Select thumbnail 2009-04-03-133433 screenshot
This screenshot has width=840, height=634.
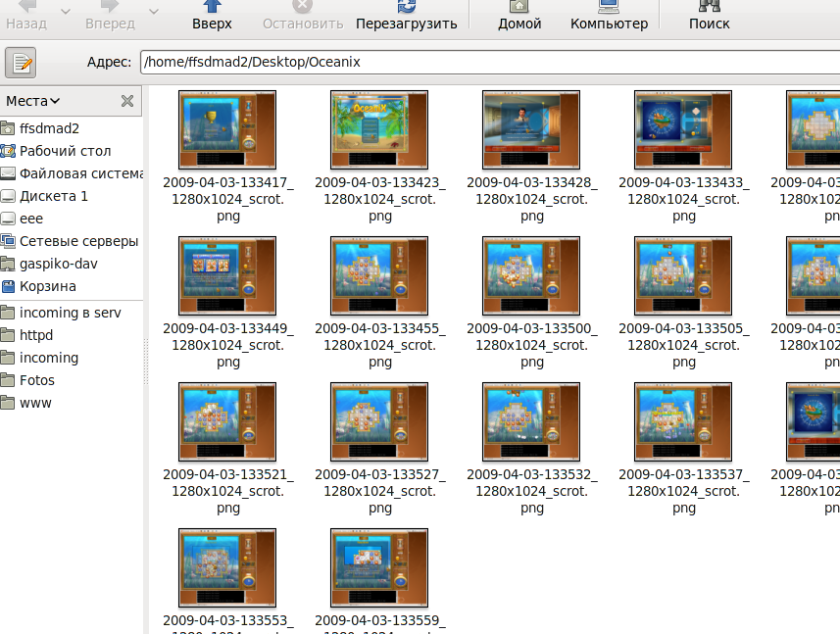pyautogui.click(x=683, y=129)
